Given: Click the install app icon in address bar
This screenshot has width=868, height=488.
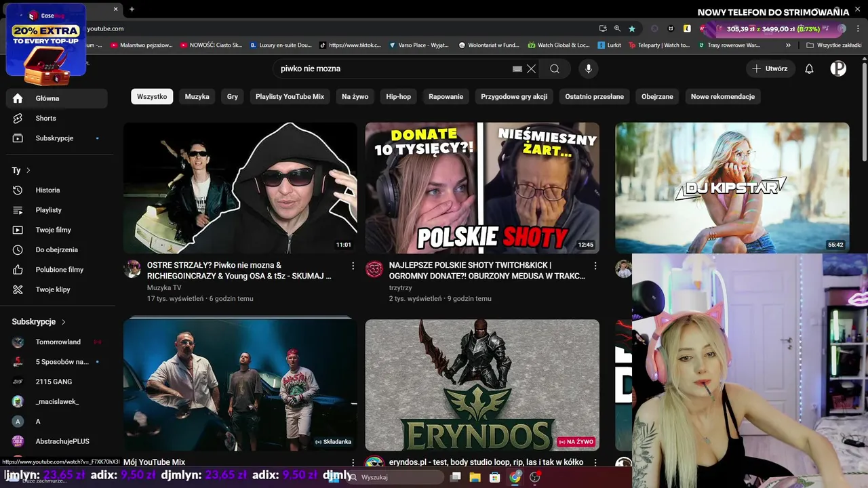Looking at the screenshot, I should point(603,28).
